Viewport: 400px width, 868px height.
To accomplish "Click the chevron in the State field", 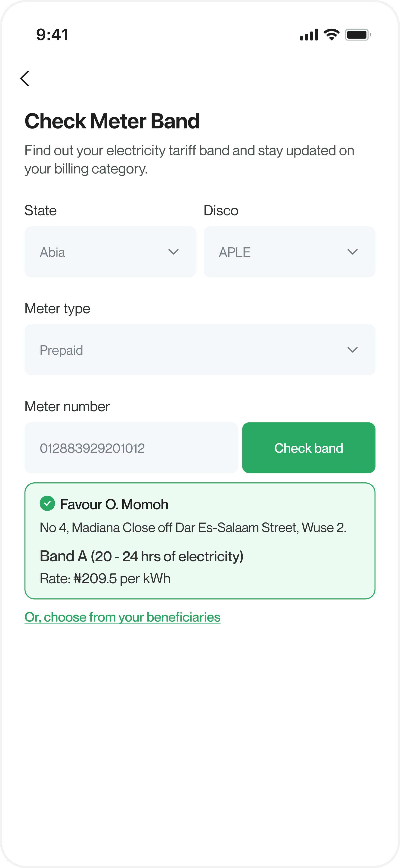I will [174, 252].
